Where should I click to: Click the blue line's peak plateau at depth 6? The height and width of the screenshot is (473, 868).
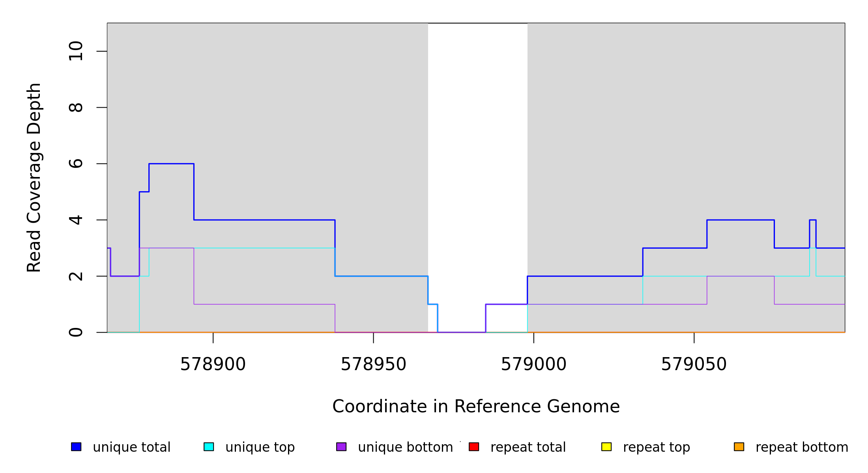coord(171,164)
